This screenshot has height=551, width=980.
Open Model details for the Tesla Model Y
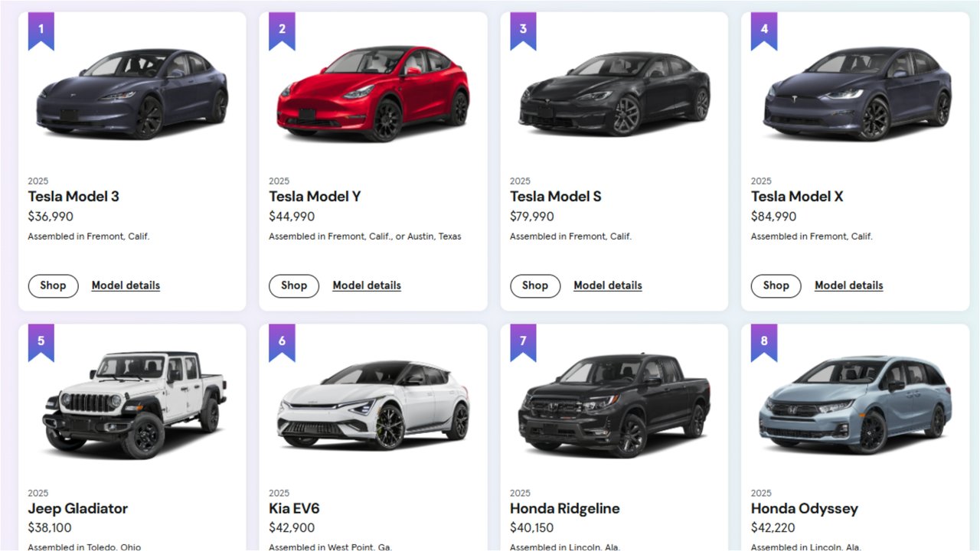[x=367, y=285]
